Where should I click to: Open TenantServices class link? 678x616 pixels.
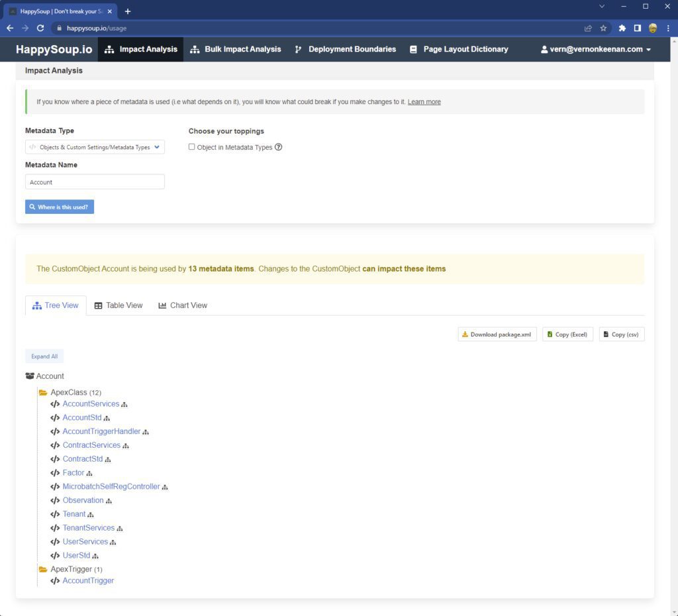[89, 528]
